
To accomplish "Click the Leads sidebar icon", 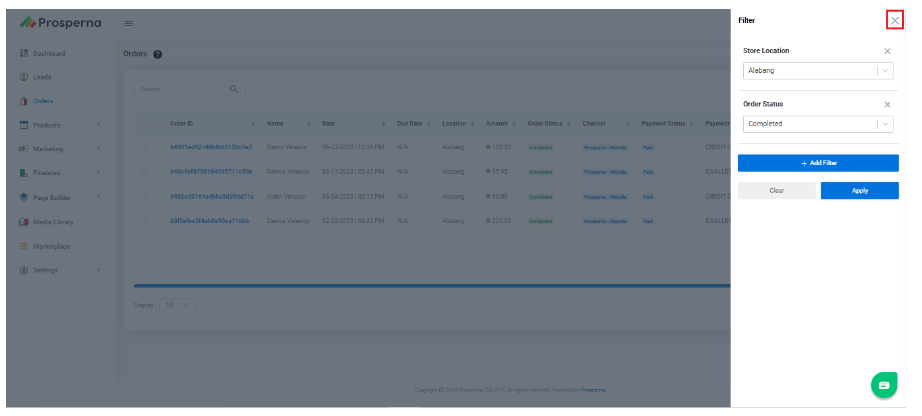I will click(x=24, y=77).
